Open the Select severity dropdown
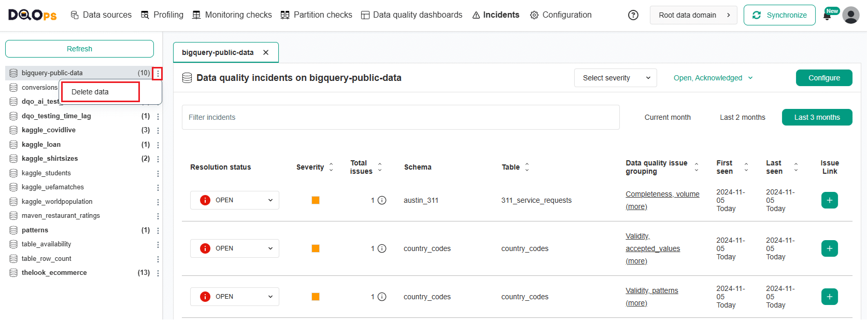This screenshot has width=868, height=320. click(x=616, y=78)
